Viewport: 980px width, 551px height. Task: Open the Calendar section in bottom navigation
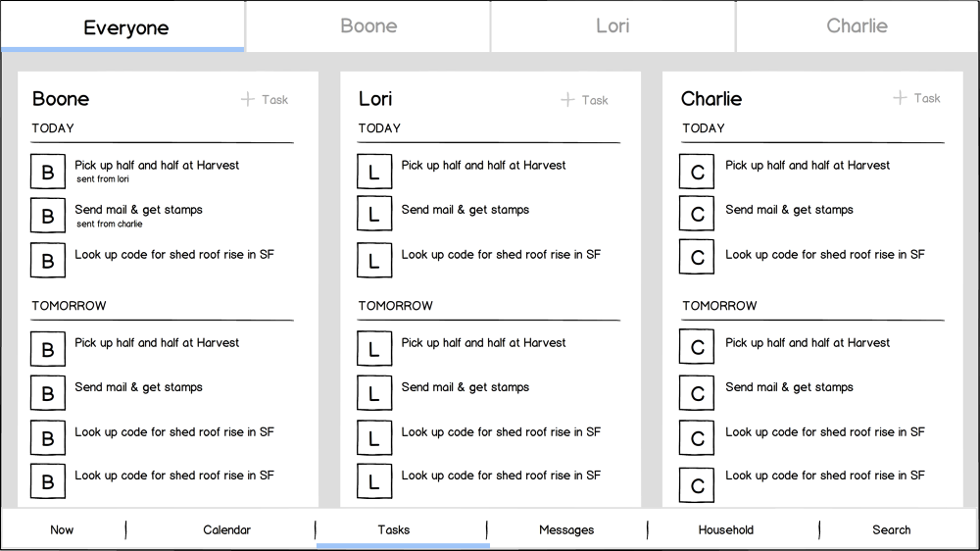[226, 529]
